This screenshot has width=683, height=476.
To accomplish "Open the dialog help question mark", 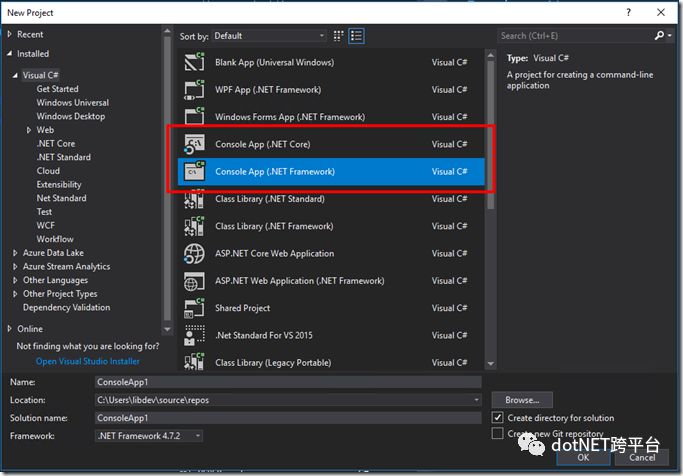I will tap(628, 12).
